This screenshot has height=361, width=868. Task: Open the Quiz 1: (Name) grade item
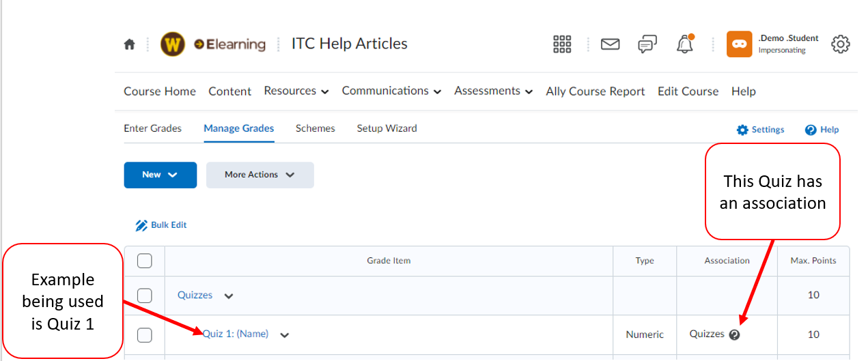(236, 334)
